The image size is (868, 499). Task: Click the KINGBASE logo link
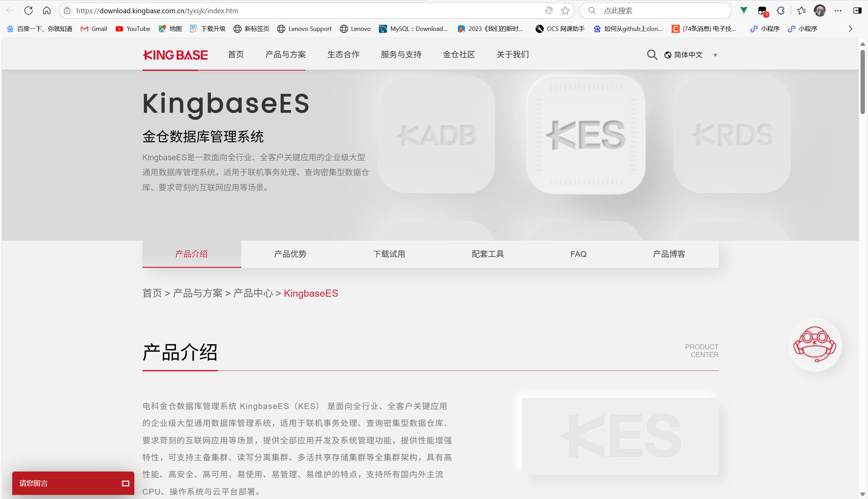pyautogui.click(x=175, y=55)
